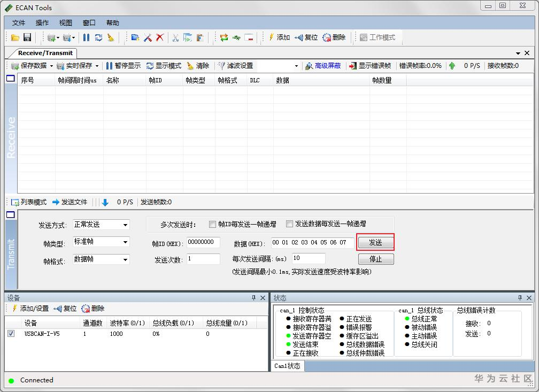Open the 文件 menu
Screen dimensions: 539x392
click(19, 22)
